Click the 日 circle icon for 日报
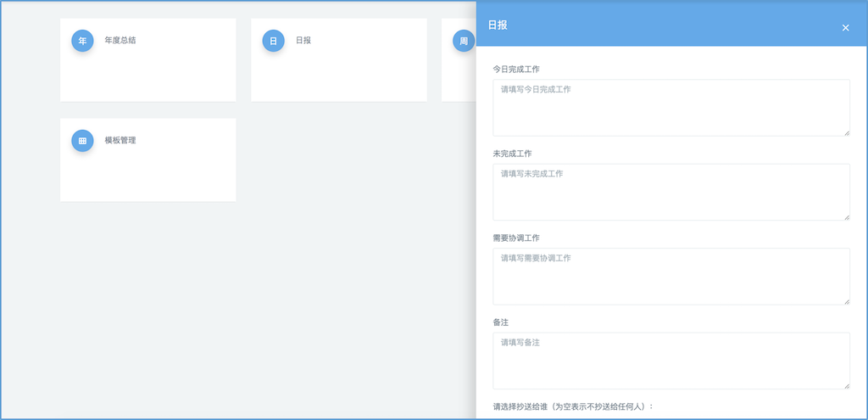868x420 pixels. (273, 41)
